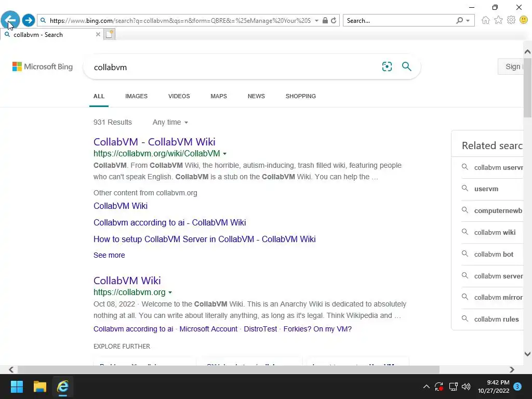
Task: Select related search collabvm wiki
Action: point(495,232)
